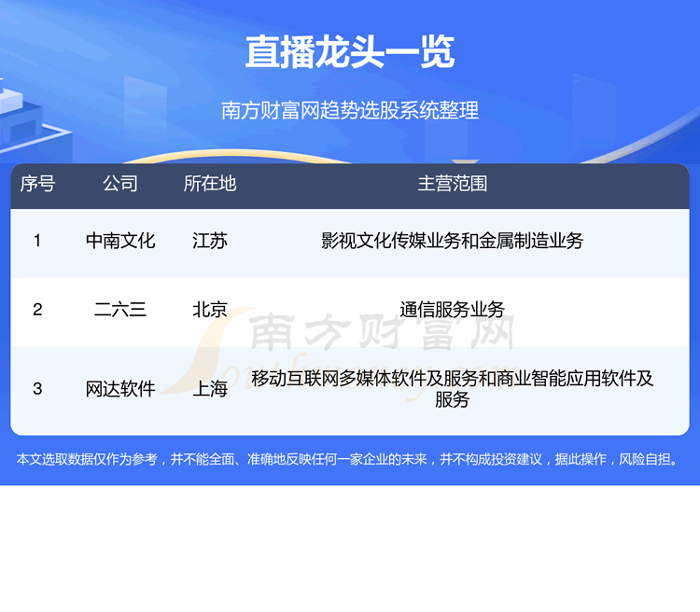Click 影视文化传媒业务和金属制造业务 description
This screenshot has width=700, height=612.
(452, 241)
